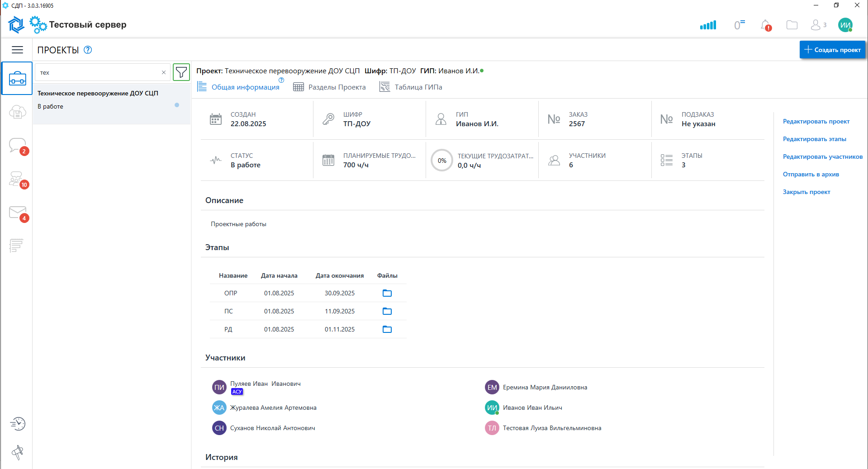
Task: Click Редактировать этапы link
Action: (x=814, y=139)
